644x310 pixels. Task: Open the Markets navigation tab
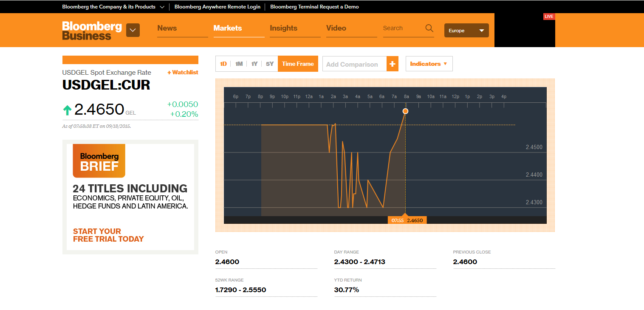click(x=228, y=28)
